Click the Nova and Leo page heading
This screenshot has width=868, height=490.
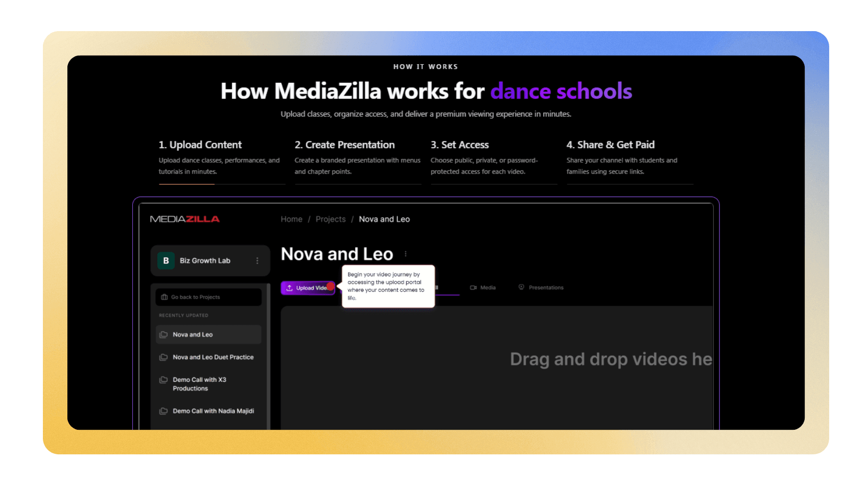(337, 254)
